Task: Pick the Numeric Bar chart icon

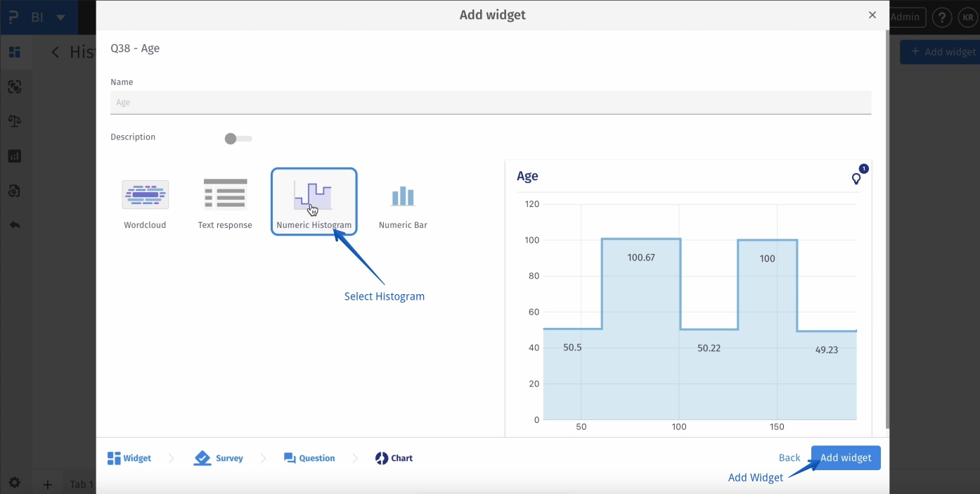Action: (403, 196)
